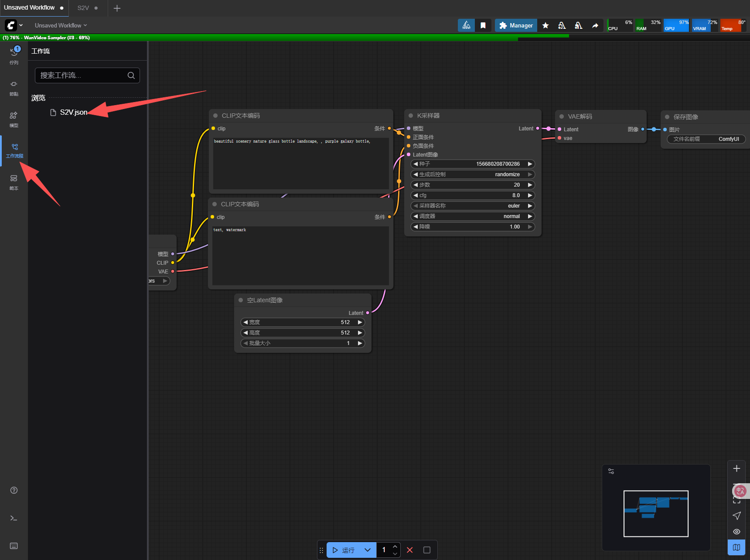Click the GPU usage monitor
This screenshot has width=750, height=560.
(x=676, y=25)
